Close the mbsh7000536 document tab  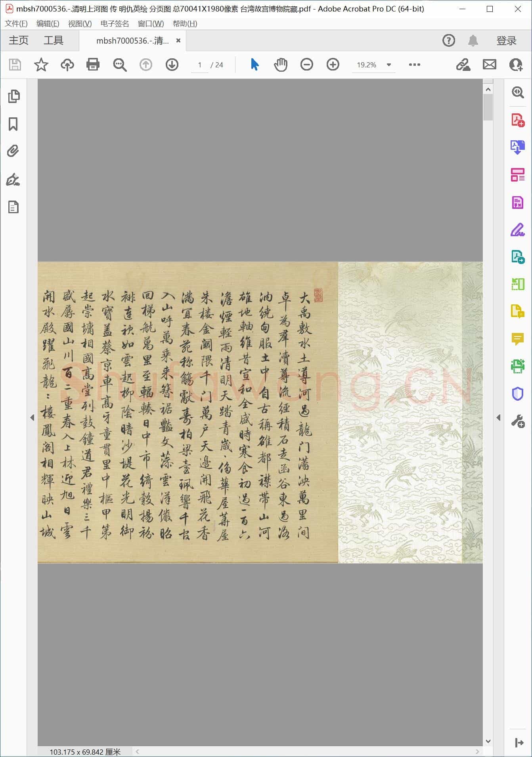click(x=178, y=40)
